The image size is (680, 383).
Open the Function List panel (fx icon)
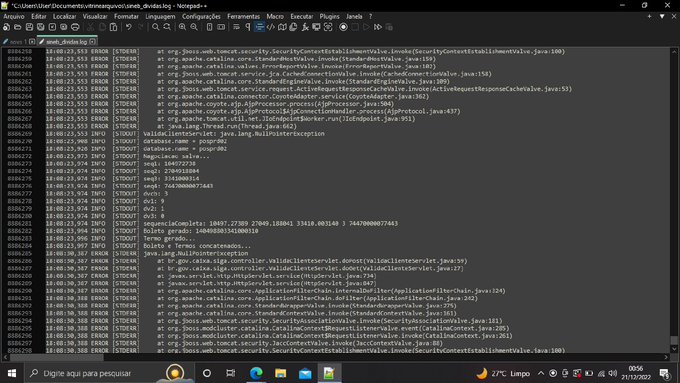(305, 27)
